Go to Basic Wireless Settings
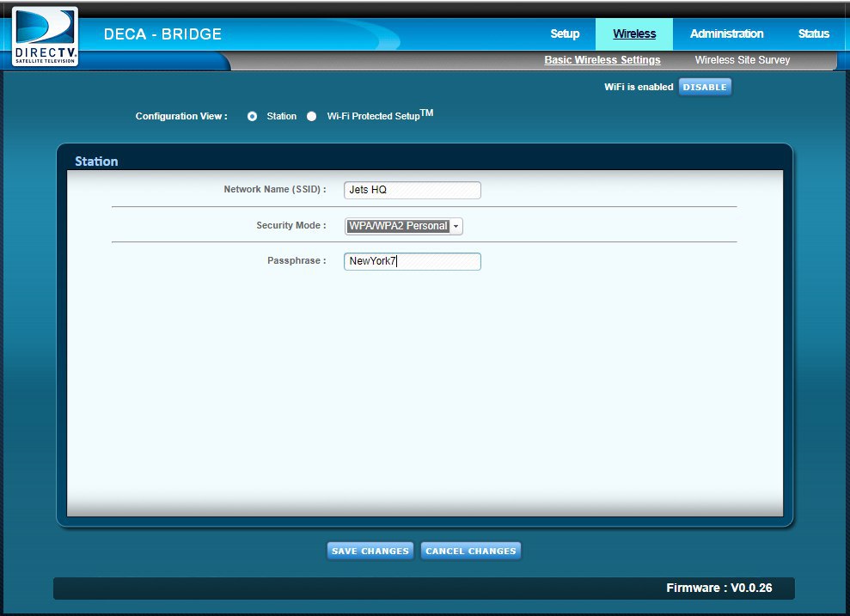The width and height of the screenshot is (850, 616). pyautogui.click(x=602, y=60)
